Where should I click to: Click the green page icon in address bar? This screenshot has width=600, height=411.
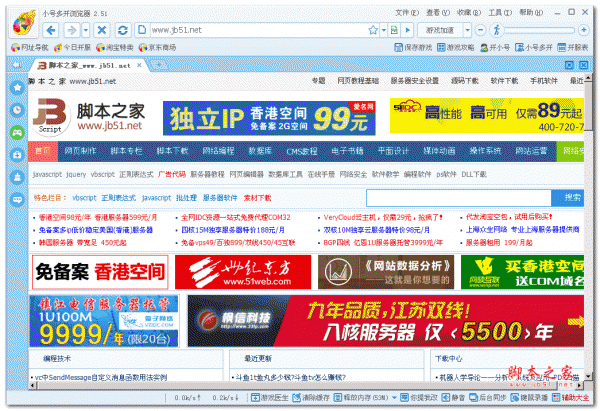point(394,30)
